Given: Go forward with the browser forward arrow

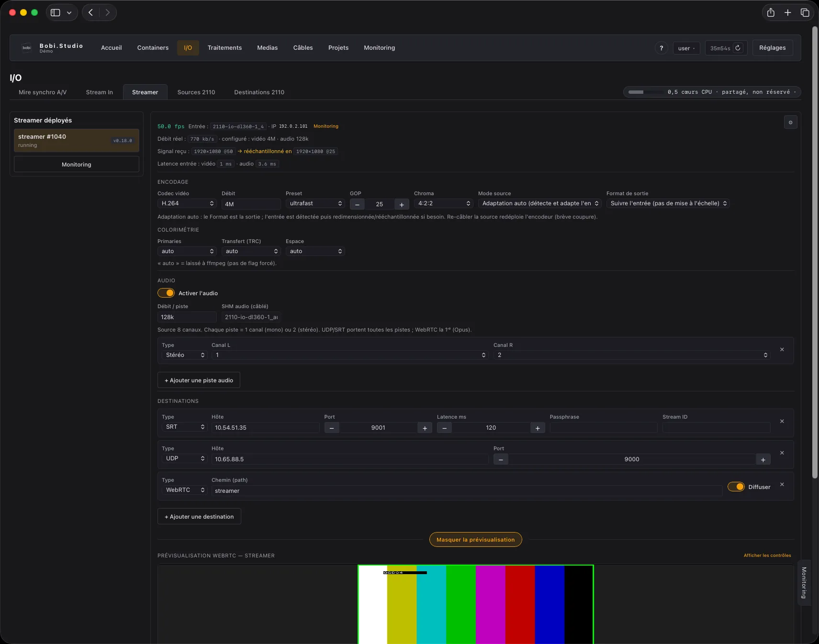Looking at the screenshot, I should 108,12.
